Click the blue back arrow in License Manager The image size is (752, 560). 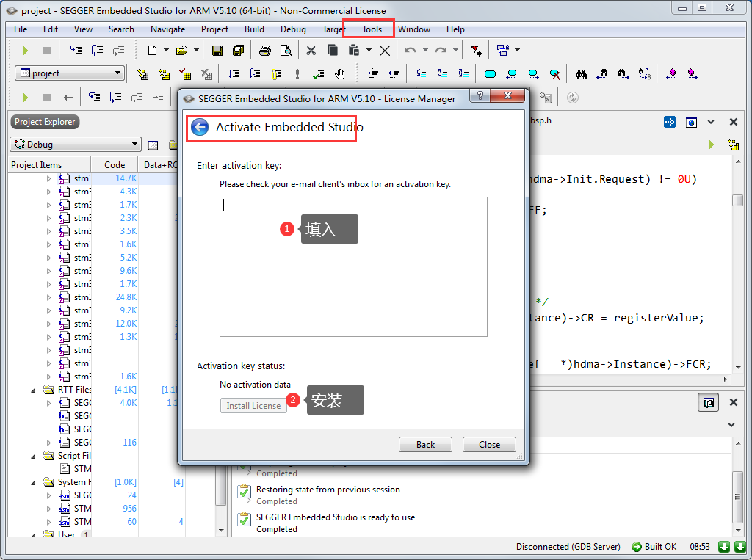200,128
